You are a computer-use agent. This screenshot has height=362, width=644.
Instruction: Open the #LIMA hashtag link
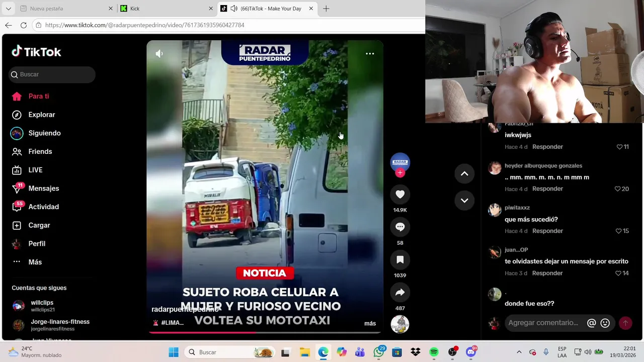point(172,323)
